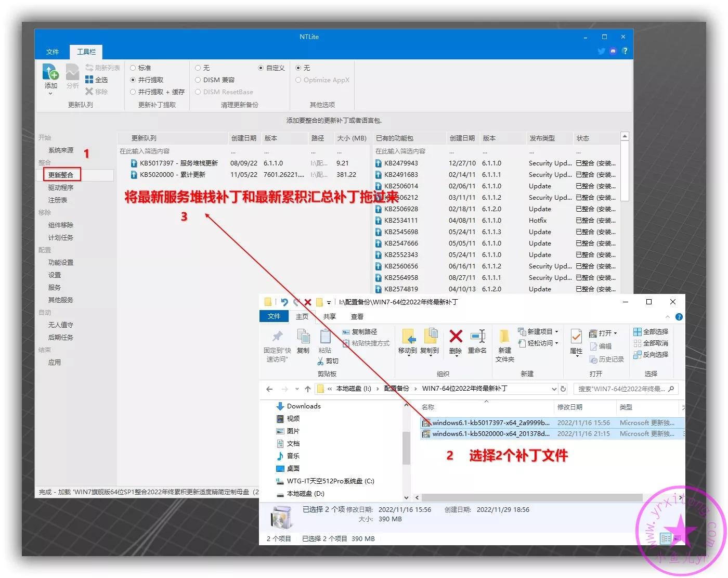
Task: Click 反向选择 (Invert selection) in Explorer
Action: tap(651, 355)
